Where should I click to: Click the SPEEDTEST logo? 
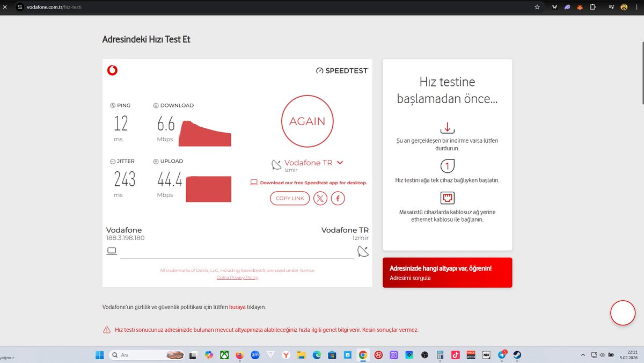click(x=342, y=70)
